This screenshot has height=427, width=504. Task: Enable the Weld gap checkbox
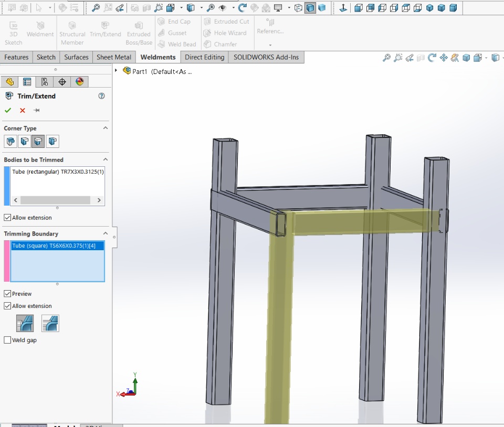[x=7, y=340]
